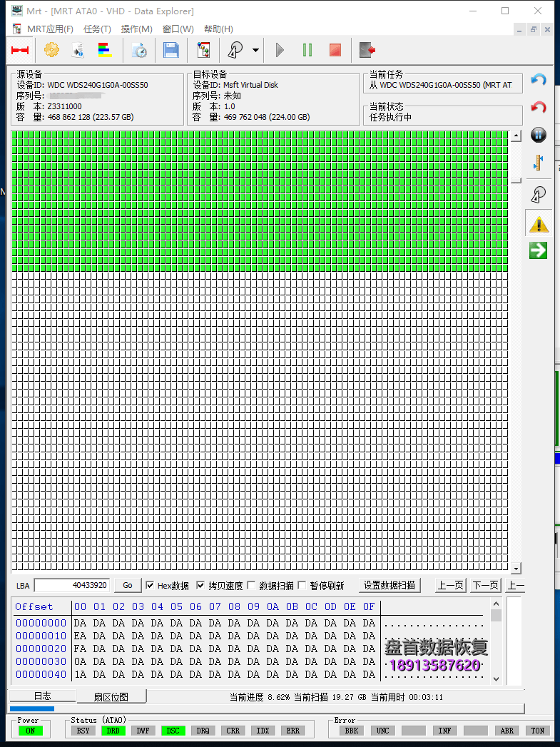This screenshot has width=560, height=747.
Task: Click the orange gear settings icon
Action: 51,49
